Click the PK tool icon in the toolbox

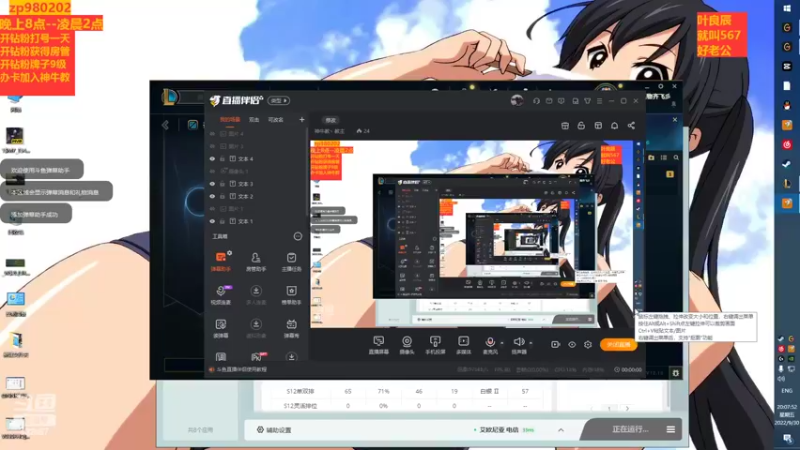coord(256,356)
